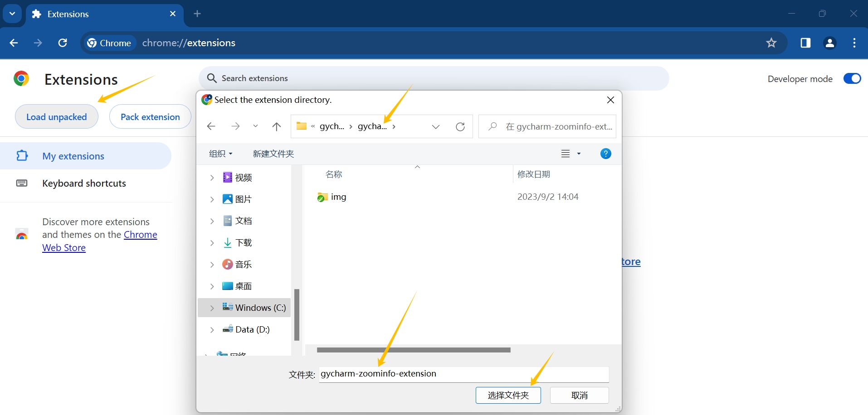This screenshot has height=415, width=868.
Task: Click 取消 to cancel dialog
Action: (x=579, y=396)
